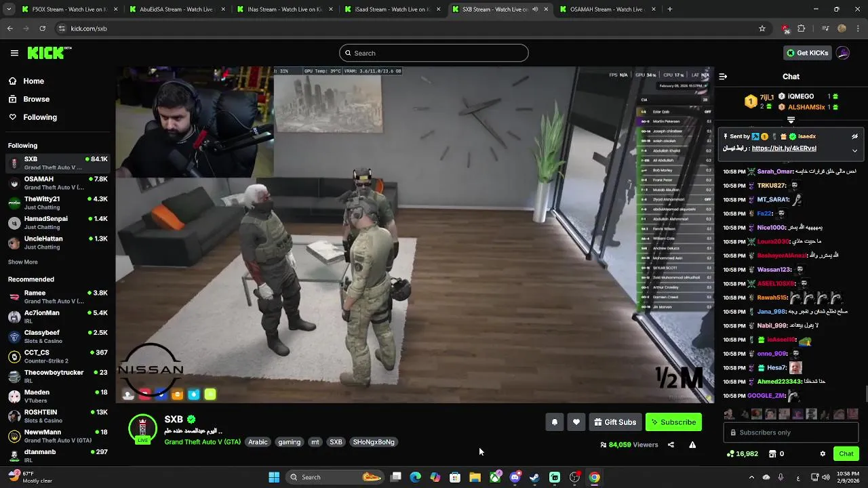Click the Subscribers only chat input
868x488 pixels.
click(791, 432)
